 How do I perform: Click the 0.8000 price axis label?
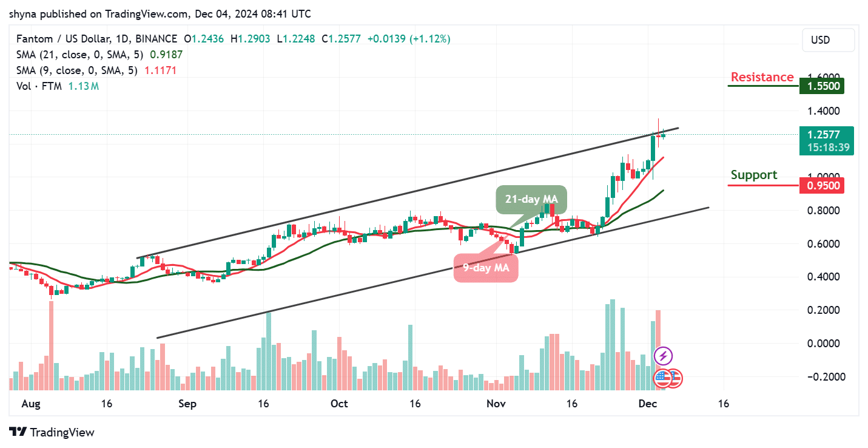tap(823, 211)
